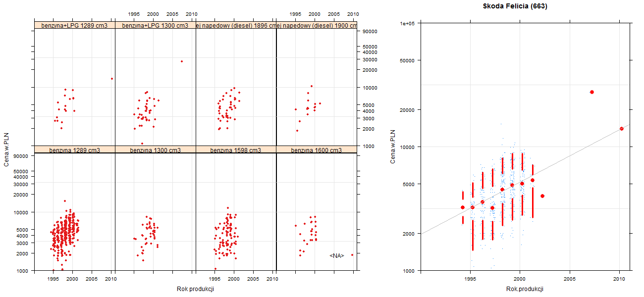The height and width of the screenshot is (297, 644).
Task: Select the 'benzyna 1600 cm3' panel header
Action: pos(317,150)
